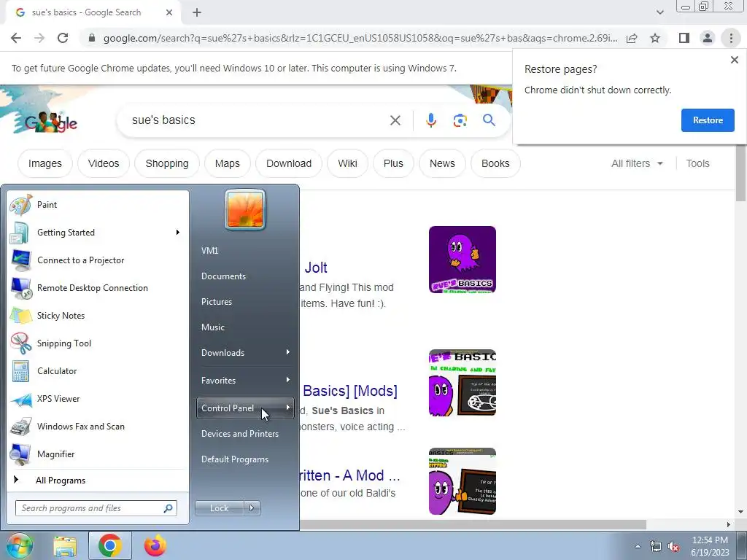Viewport: 747px width, 560px height.
Task: Open search Tools options
Action: tap(697, 163)
